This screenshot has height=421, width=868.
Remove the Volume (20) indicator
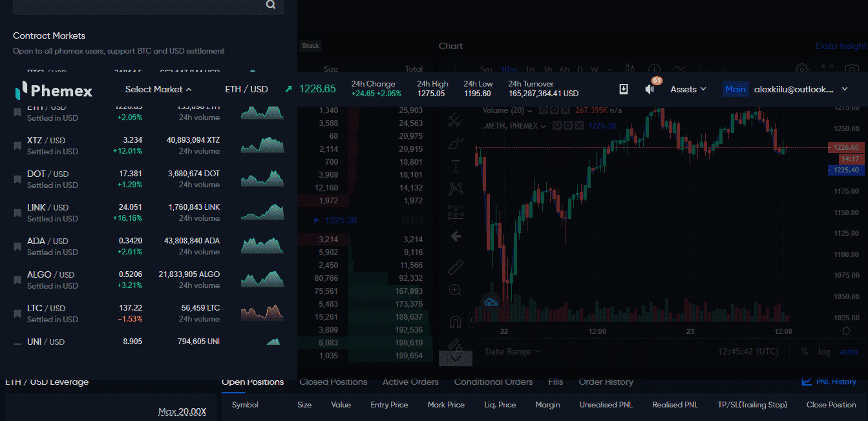click(566, 110)
